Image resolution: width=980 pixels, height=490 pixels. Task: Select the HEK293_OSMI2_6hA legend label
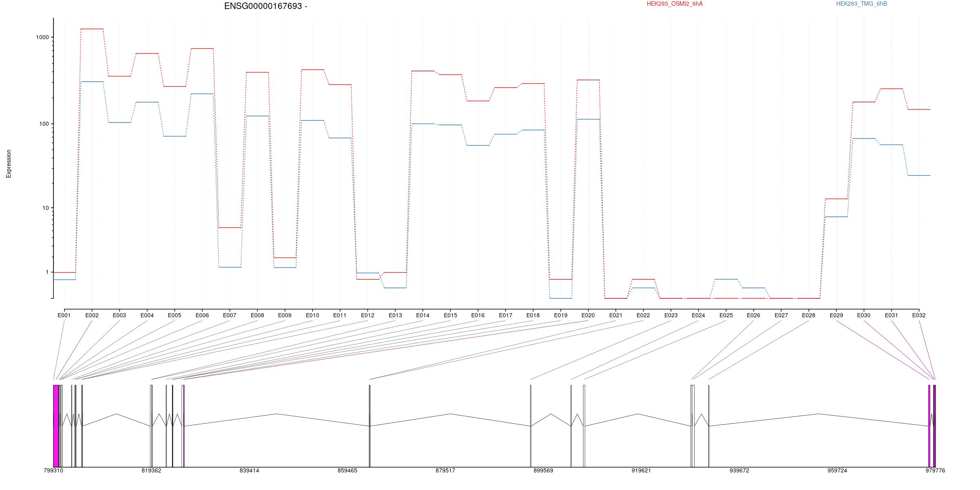(675, 4)
